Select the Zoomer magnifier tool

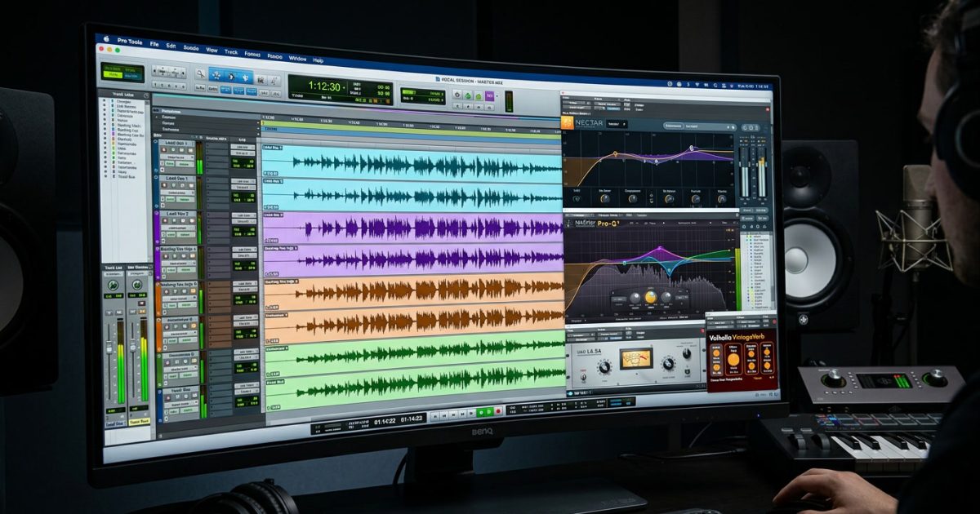click(x=201, y=73)
